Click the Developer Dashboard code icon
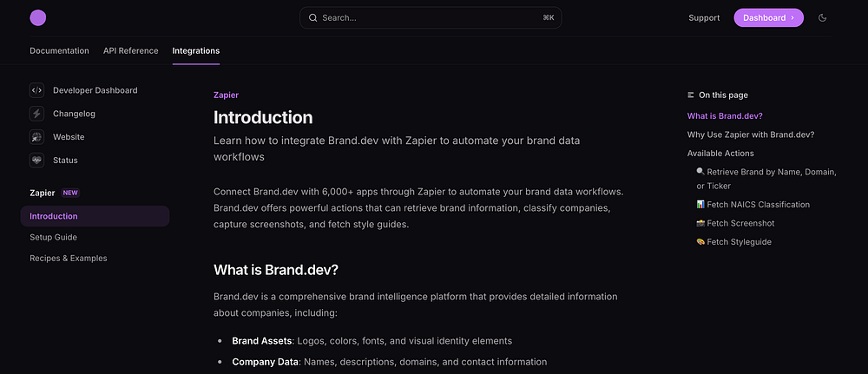This screenshot has width=868, height=374. [x=36, y=90]
